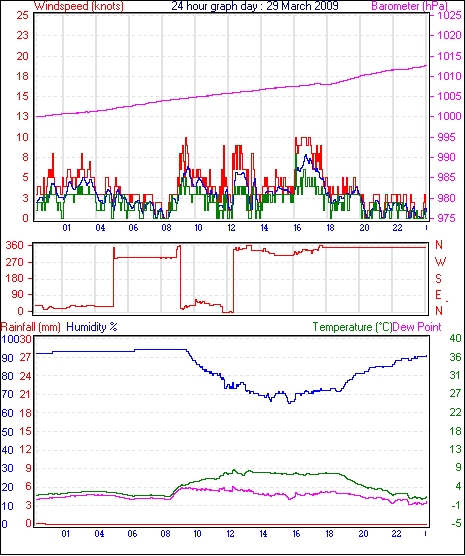The width and height of the screenshot is (465, 556).
Task: Click the Dew Point legend label
Action: pos(417,327)
